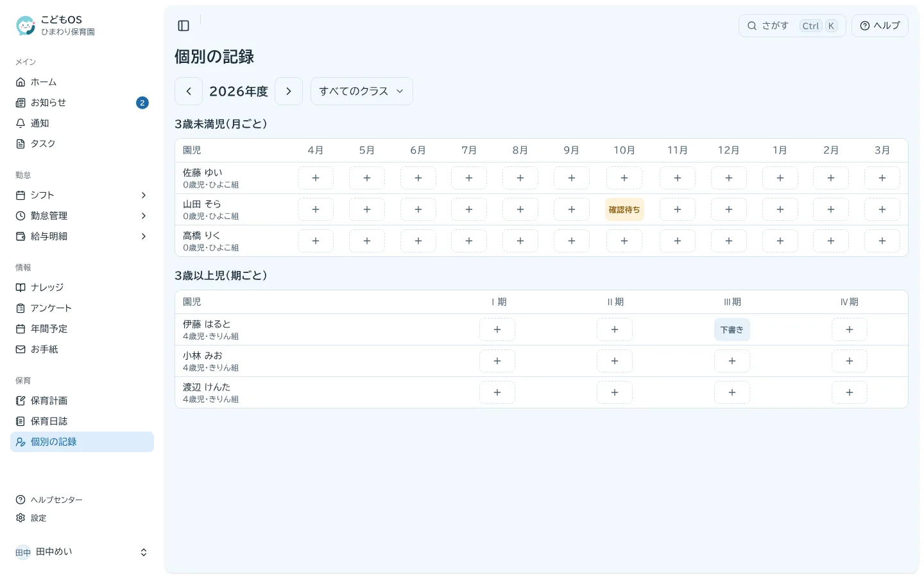Open 保育日誌 in the sidebar
The width and height of the screenshot is (924, 578).
[82, 421]
